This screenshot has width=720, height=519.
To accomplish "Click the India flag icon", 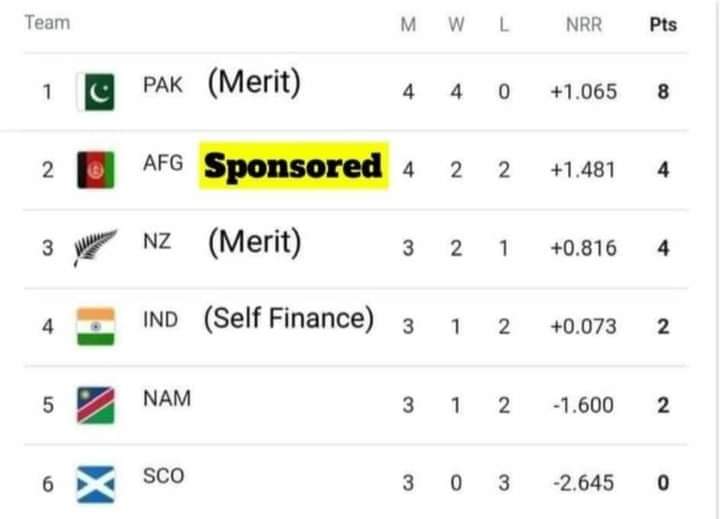I will 96,327.
